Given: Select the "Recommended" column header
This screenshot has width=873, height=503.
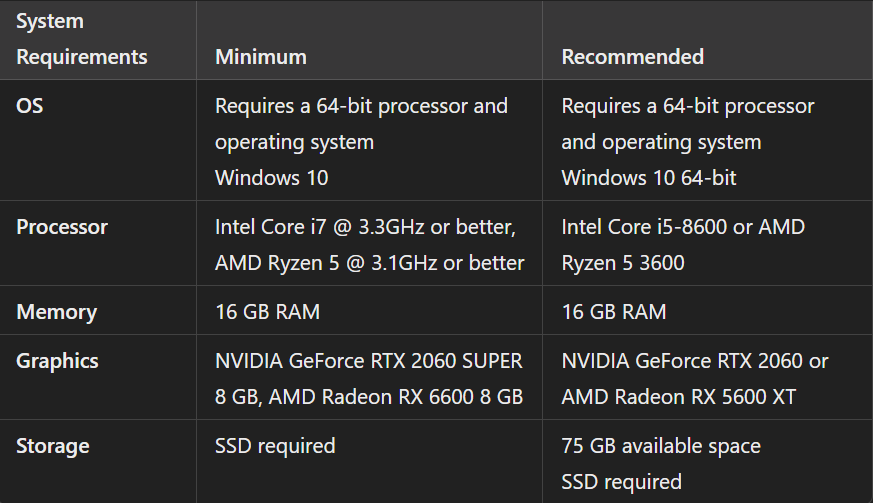Looking at the screenshot, I should (x=632, y=57).
